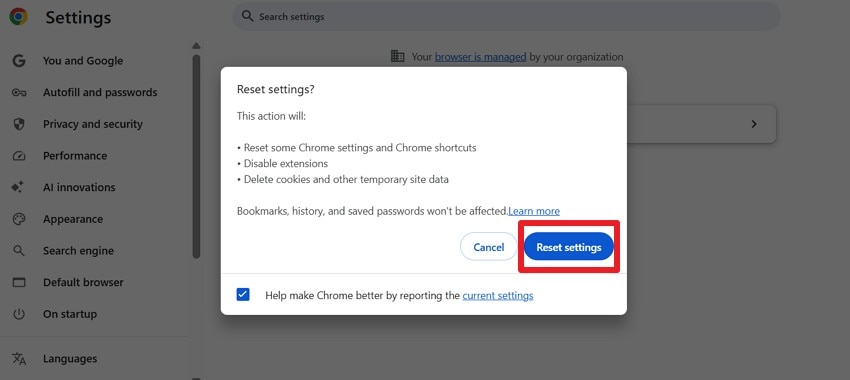The width and height of the screenshot is (850, 380).
Task: Click the search magnifier in Search settings
Action: (x=247, y=16)
